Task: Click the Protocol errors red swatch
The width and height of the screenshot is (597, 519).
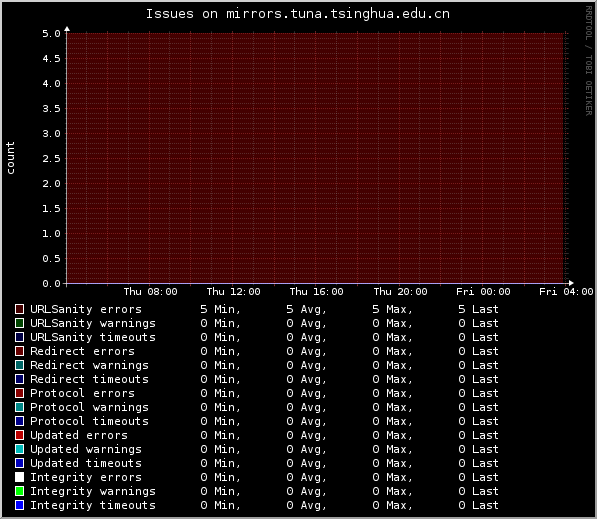Action: click(x=19, y=393)
